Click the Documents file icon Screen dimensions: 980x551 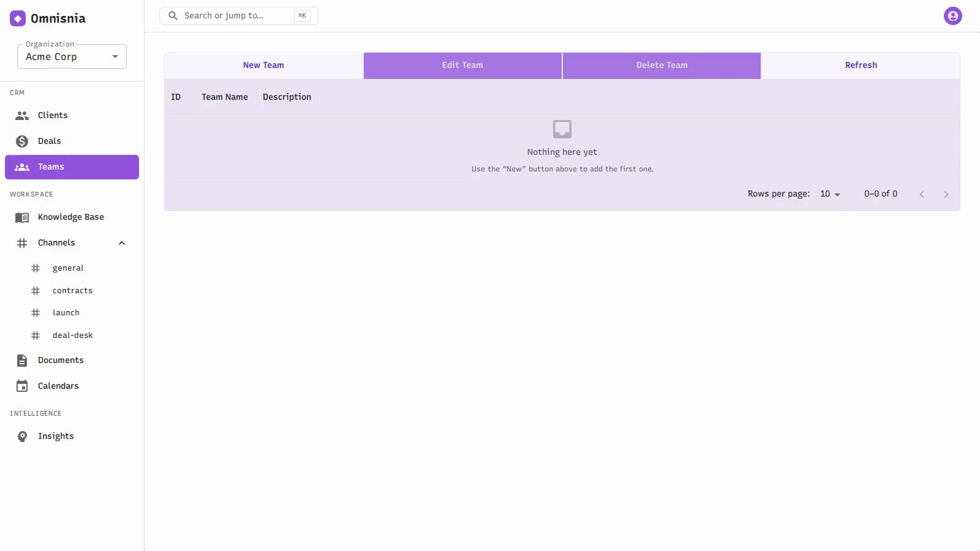click(22, 361)
